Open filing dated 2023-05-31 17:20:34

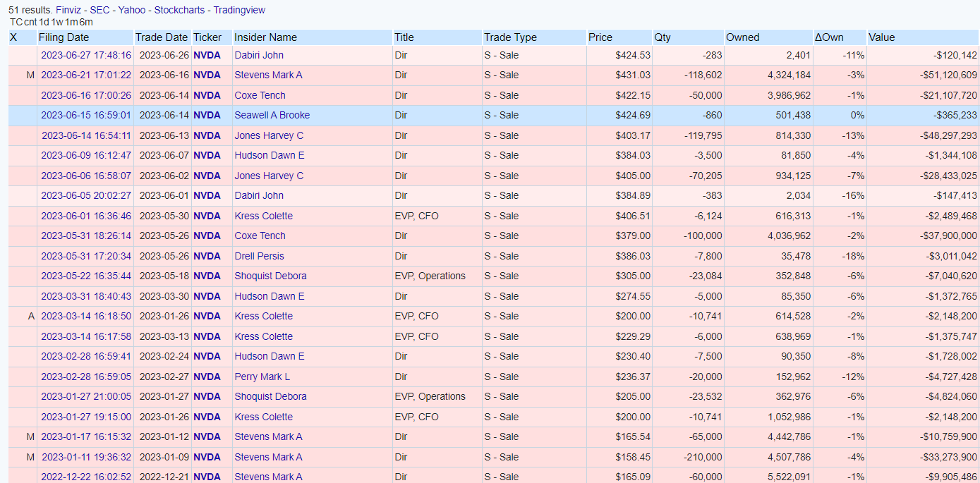point(86,256)
